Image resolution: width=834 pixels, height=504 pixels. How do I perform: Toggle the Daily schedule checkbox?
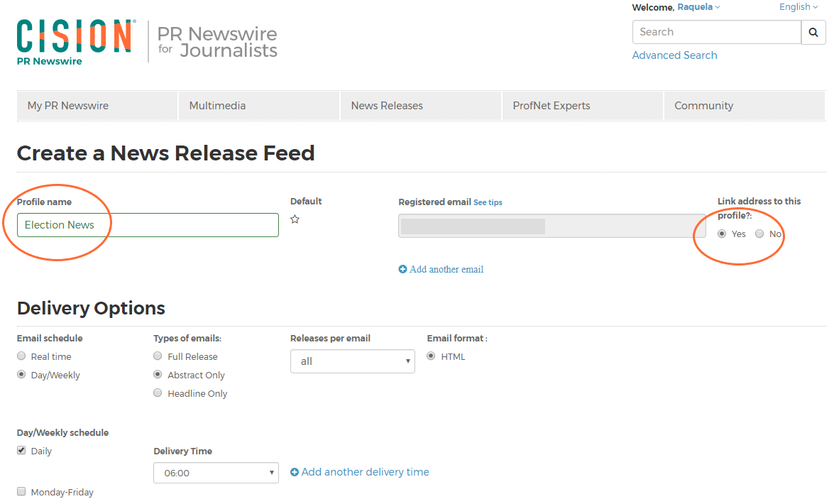point(21,450)
